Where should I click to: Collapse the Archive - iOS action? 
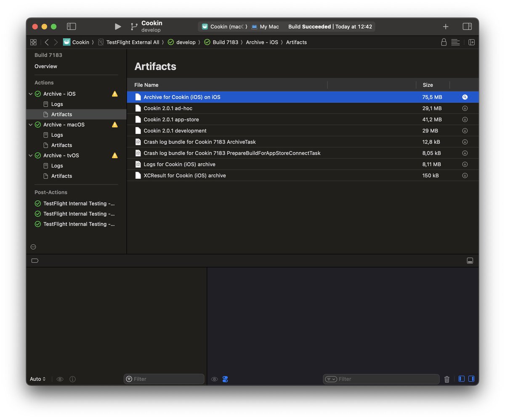30,94
